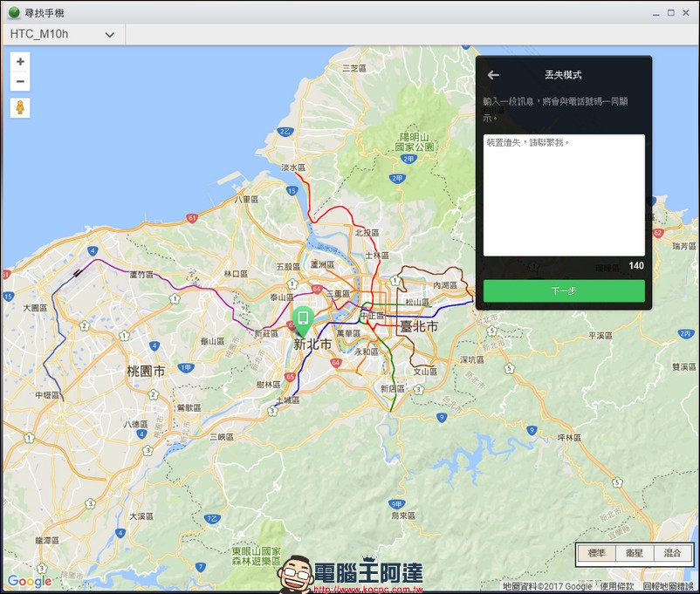Click the green 下一步 button

click(x=564, y=291)
